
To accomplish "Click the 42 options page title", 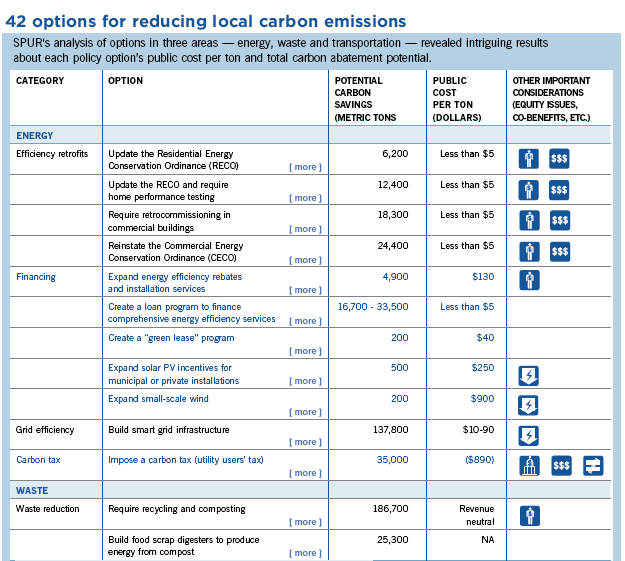I will (206, 21).
